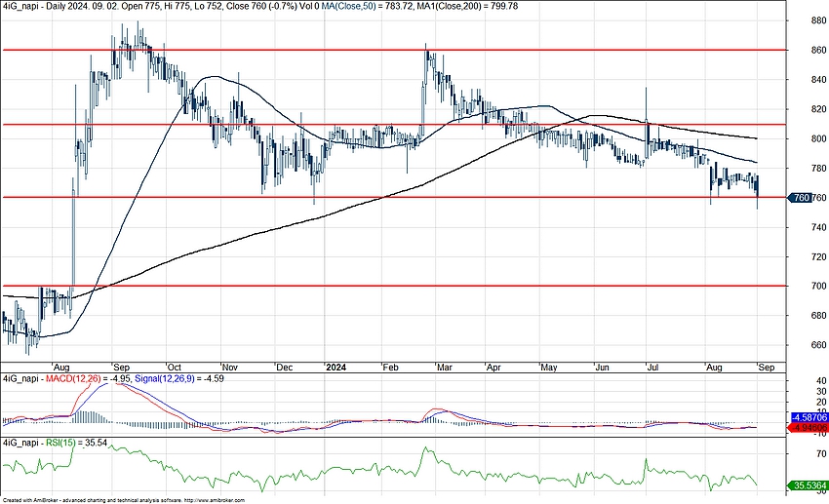The image size is (829, 504).
Task: Click the Mar month label on time axis
Action: click(x=444, y=368)
